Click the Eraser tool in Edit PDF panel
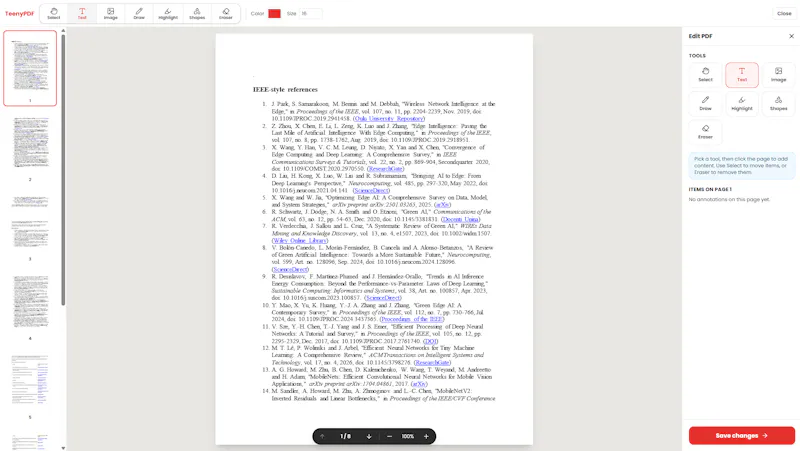The height and width of the screenshot is (451, 800). 705,132
